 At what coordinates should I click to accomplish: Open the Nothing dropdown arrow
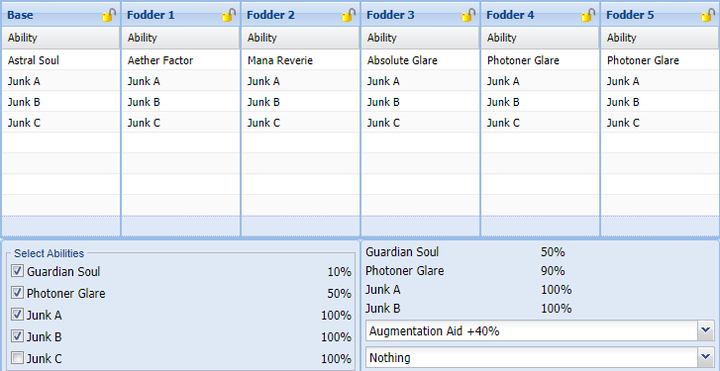tap(706, 357)
